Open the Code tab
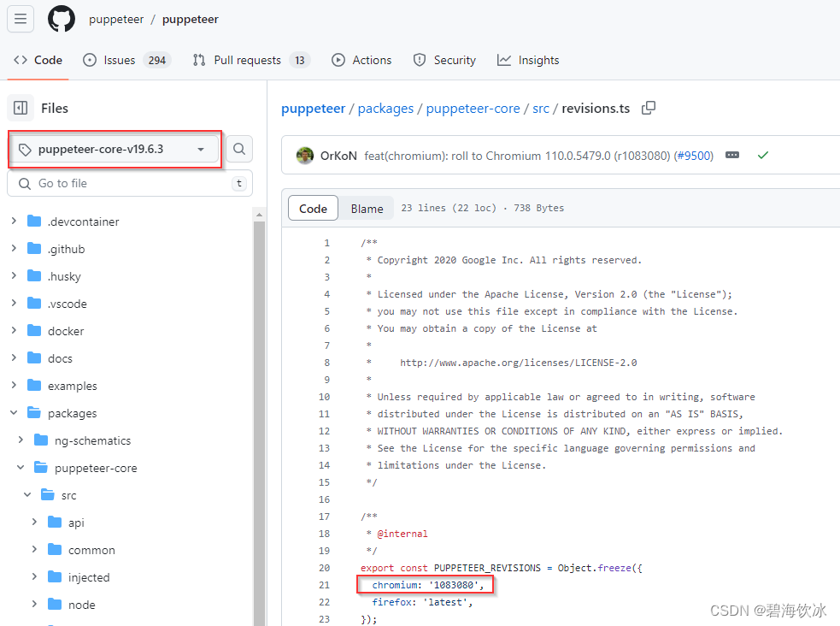The height and width of the screenshot is (626, 840). point(38,60)
